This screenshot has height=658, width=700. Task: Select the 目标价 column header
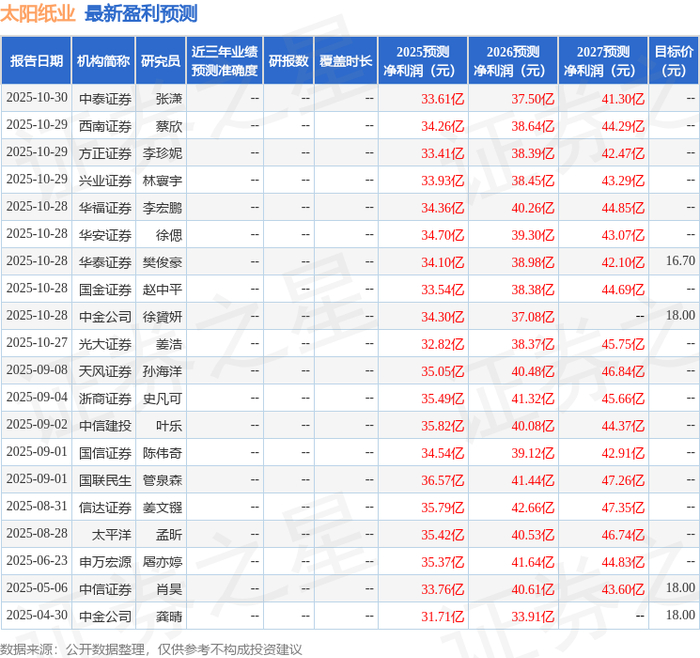[674, 61]
